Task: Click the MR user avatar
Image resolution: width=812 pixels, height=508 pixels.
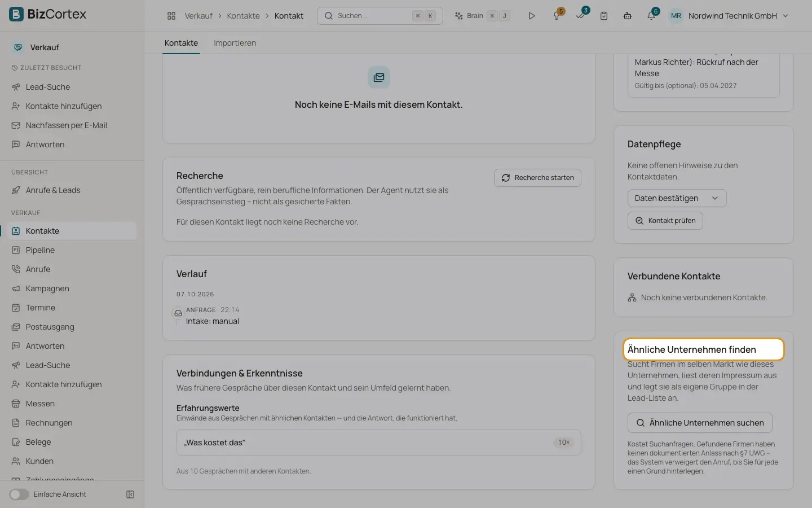Action: click(676, 16)
